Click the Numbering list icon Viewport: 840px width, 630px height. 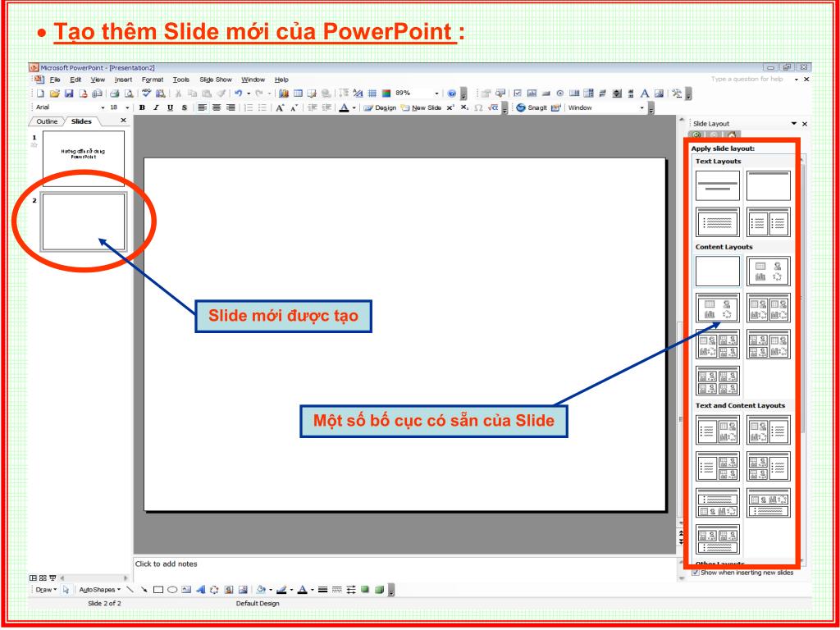coord(249,107)
